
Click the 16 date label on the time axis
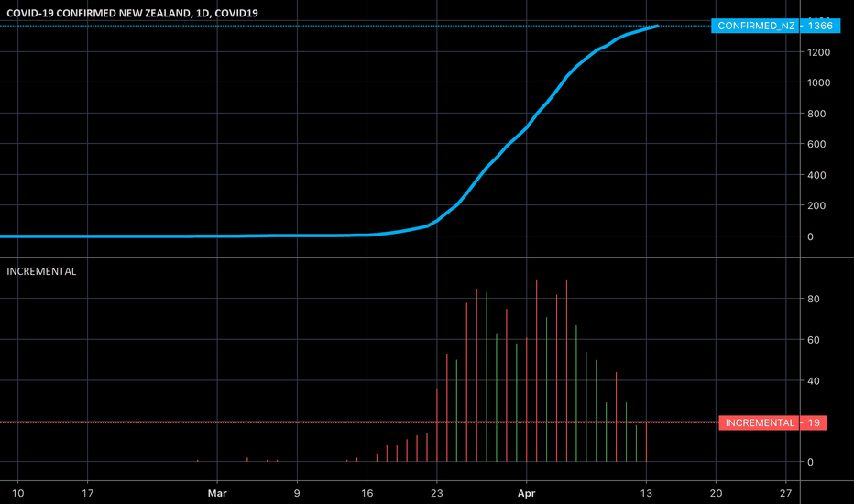[367, 493]
